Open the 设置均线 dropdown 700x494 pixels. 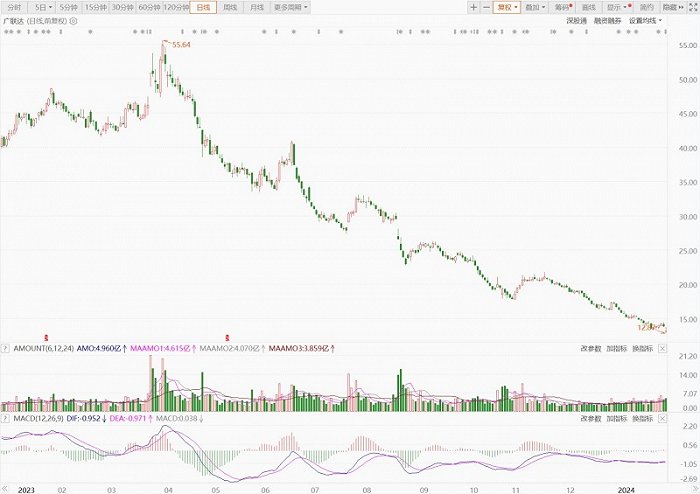(645, 21)
